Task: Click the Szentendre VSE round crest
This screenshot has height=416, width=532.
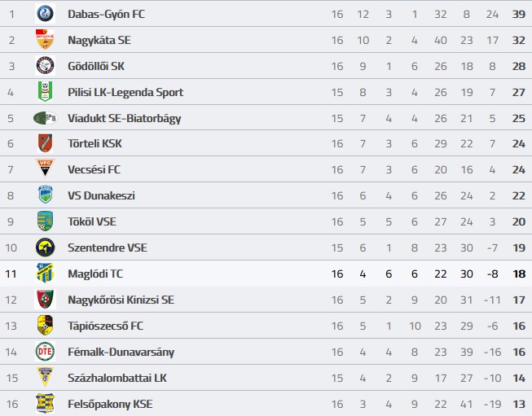Action: tap(45, 247)
